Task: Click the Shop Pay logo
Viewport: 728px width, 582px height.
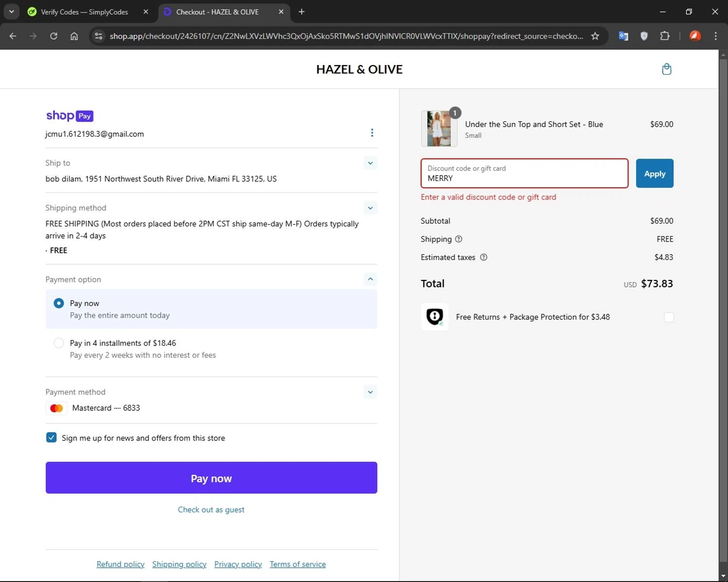Action: click(69, 115)
